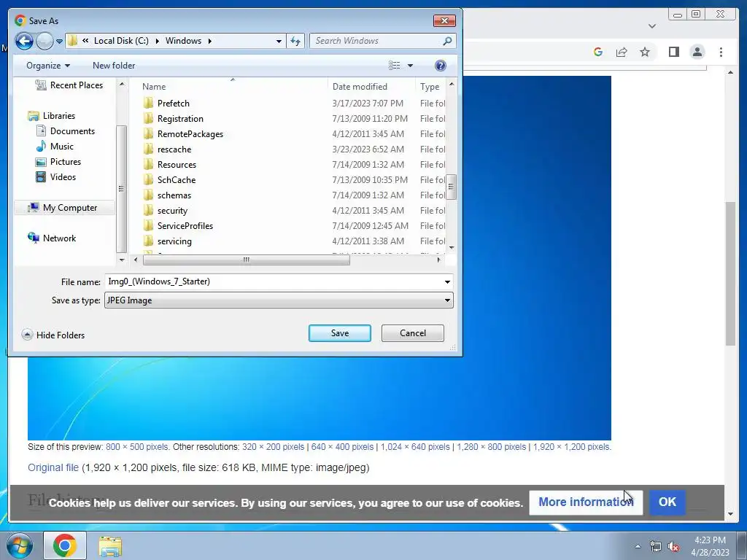This screenshot has height=560, width=747.
Task: Click Windows in address breadcrumb
Action: (183, 41)
